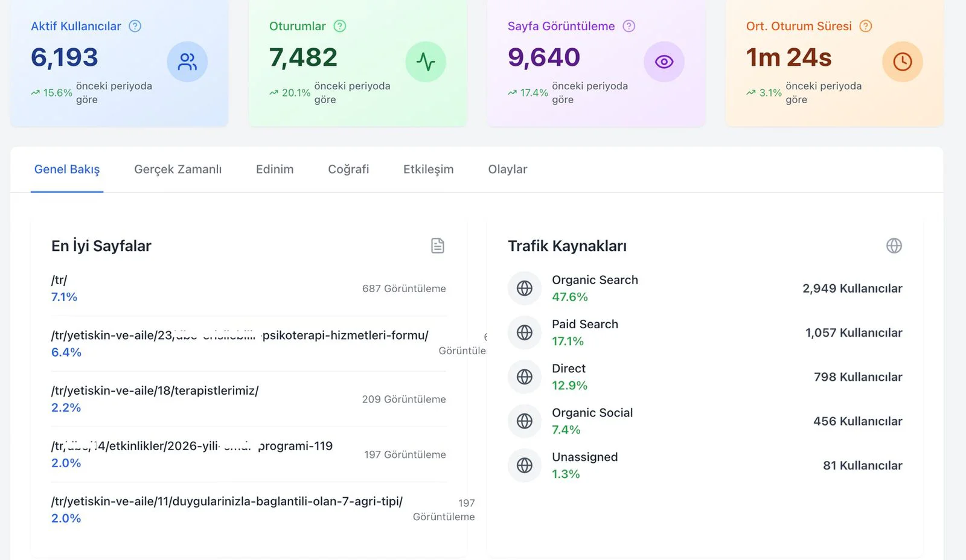Screen dimensions: 966x560
Task: Click the /tr/yetiskin-ve-aile/18/terapistlerimiz/ path
Action: click(x=155, y=391)
